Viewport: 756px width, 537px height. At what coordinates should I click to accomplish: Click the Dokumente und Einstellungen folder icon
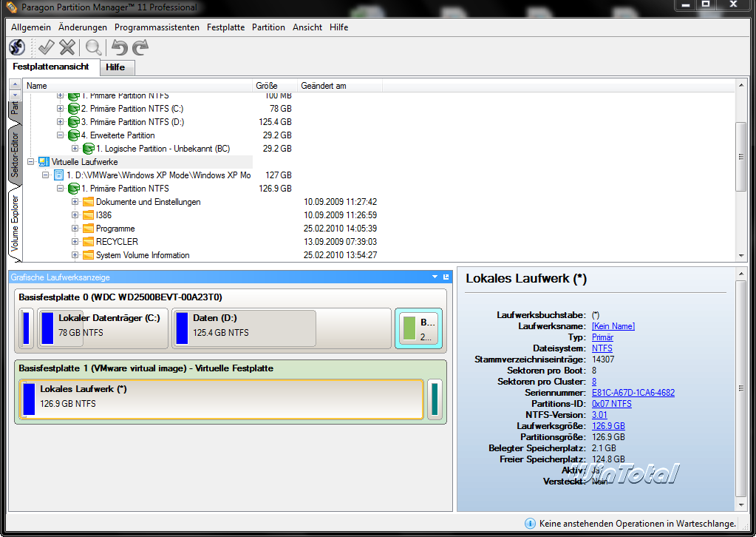click(88, 202)
